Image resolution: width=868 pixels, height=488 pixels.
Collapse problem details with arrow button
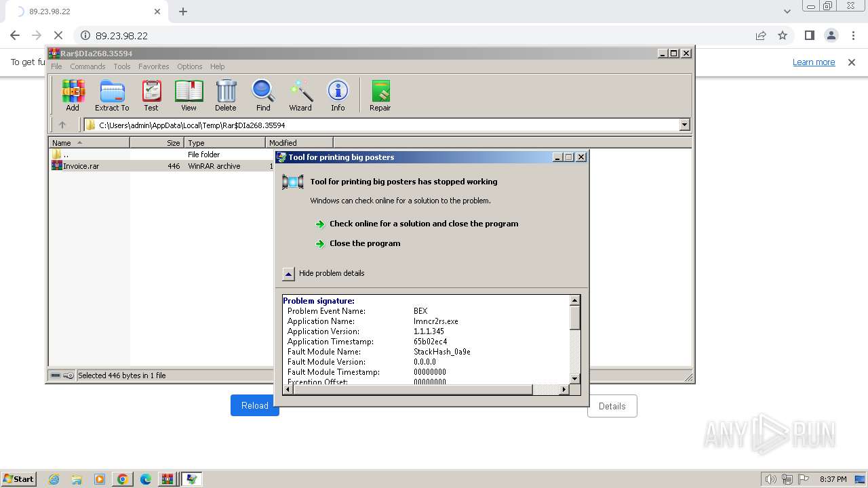[288, 274]
